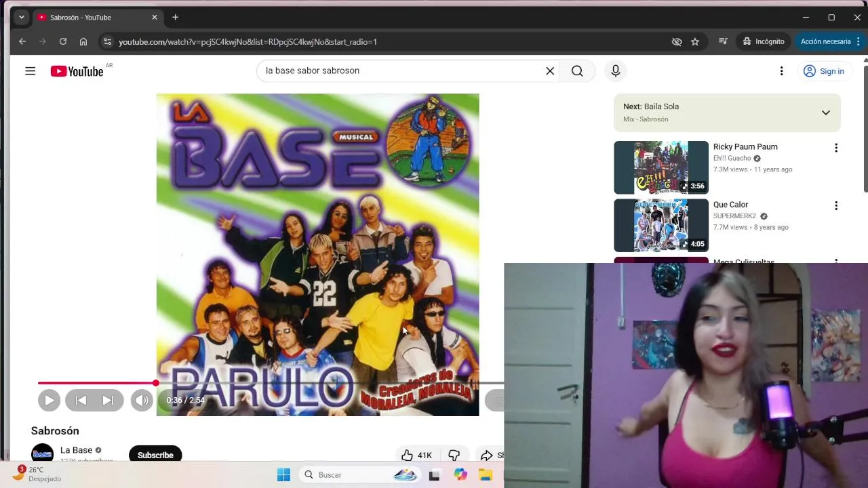Open third-party cookies blocked eye icon
This screenshot has height=488, width=868.
676,41
